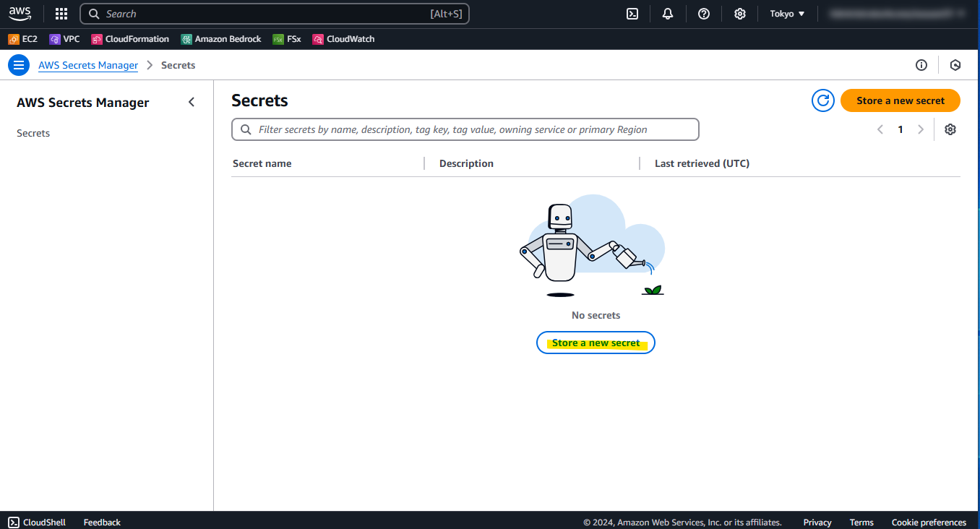The width and height of the screenshot is (980, 529).
Task: Click the FSx service icon
Action: click(278, 39)
